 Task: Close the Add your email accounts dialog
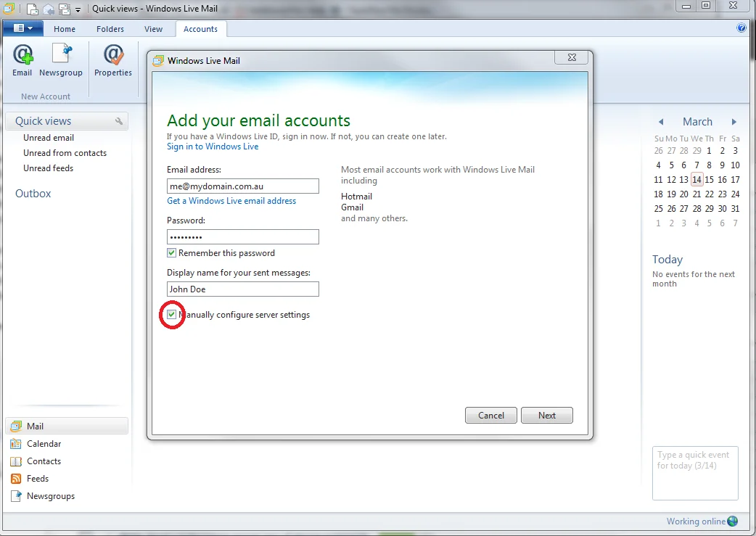coord(572,57)
